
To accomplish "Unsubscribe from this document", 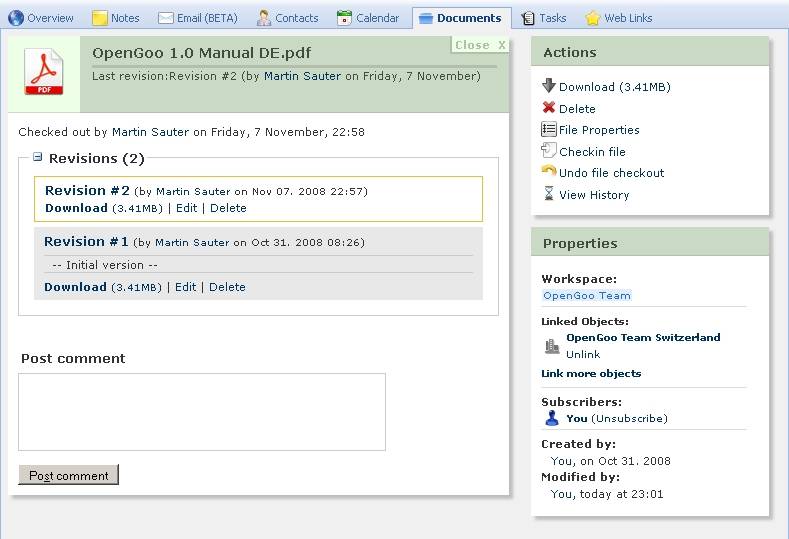I will tap(629, 418).
